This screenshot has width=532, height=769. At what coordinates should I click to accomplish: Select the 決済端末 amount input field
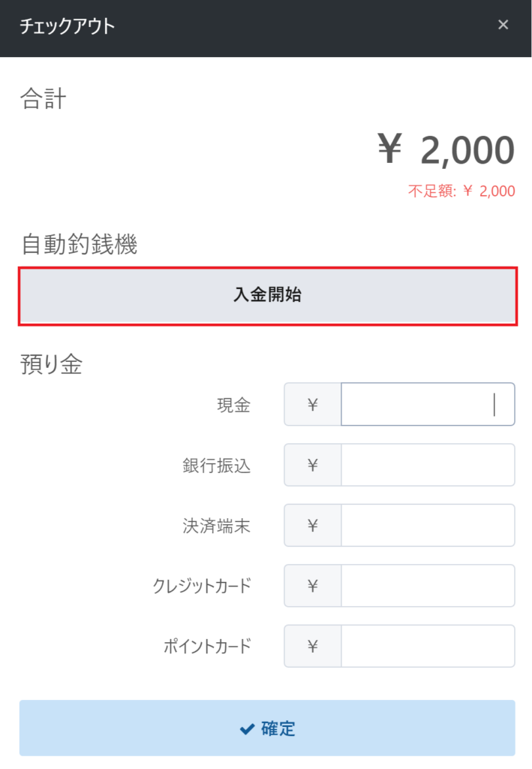pyautogui.click(x=427, y=525)
